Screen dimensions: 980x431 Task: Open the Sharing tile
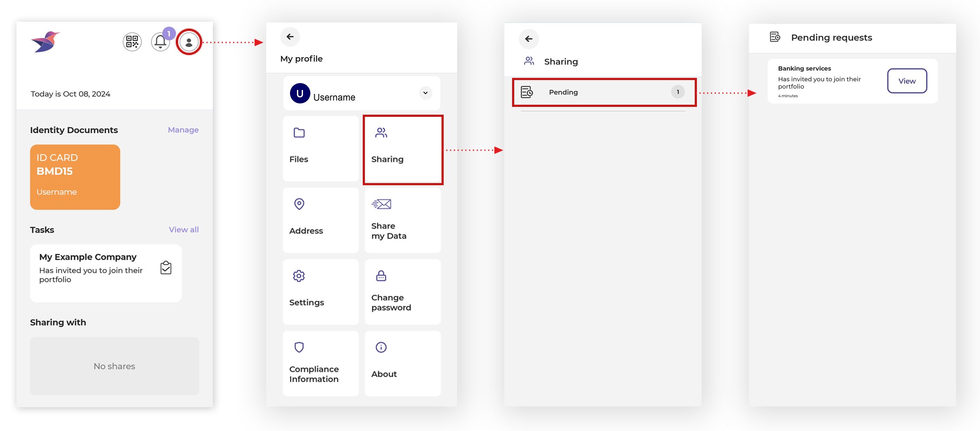coord(403,148)
